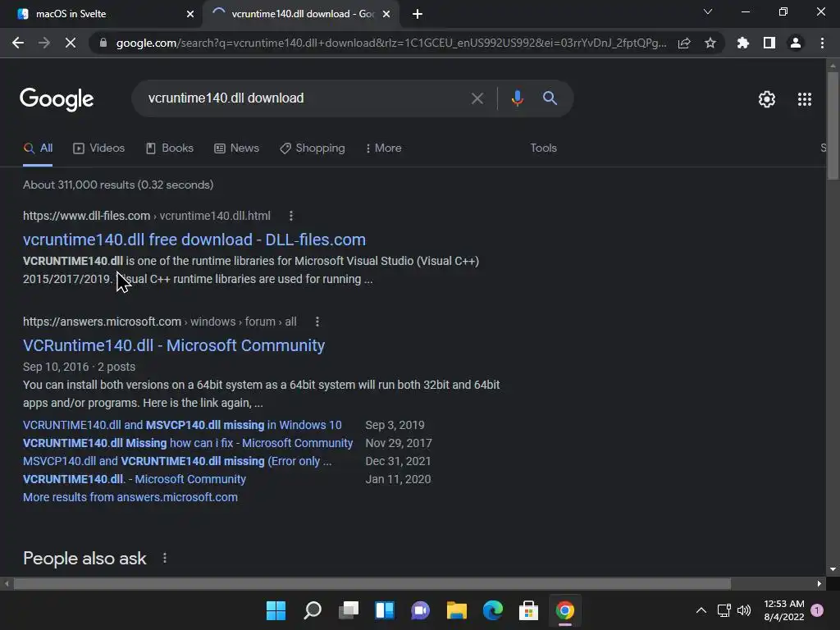Close the macOS in Svelte tab
Screen dimensions: 840x630
click(x=190, y=14)
